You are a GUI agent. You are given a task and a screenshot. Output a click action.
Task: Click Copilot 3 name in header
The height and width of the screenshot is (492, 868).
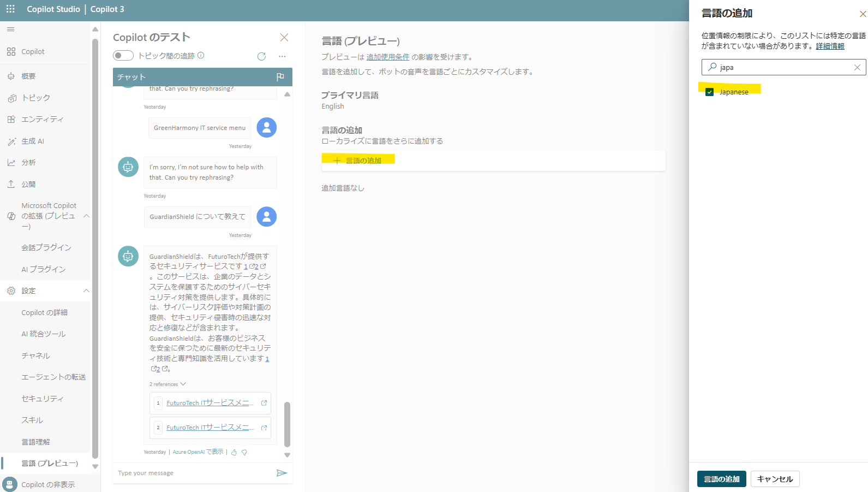[x=107, y=9]
